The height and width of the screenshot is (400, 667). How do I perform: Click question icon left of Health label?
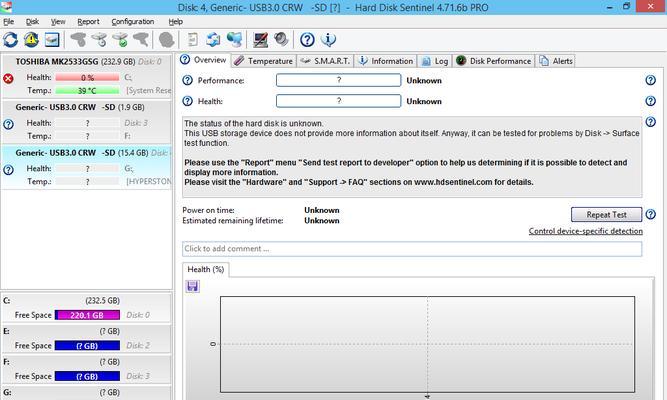[187, 101]
